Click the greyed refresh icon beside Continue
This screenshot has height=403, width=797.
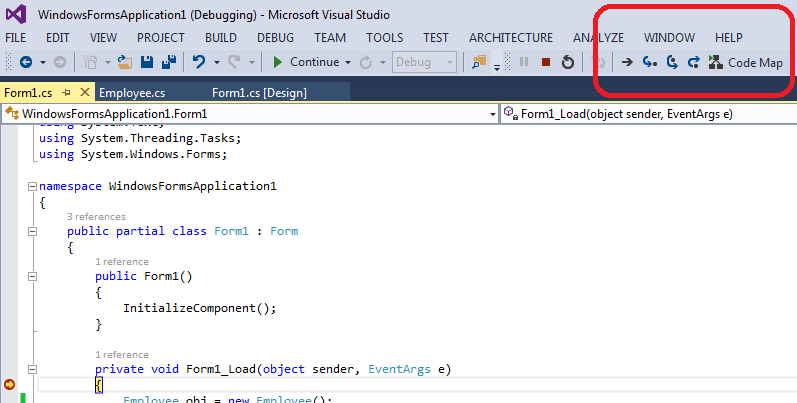click(365, 63)
